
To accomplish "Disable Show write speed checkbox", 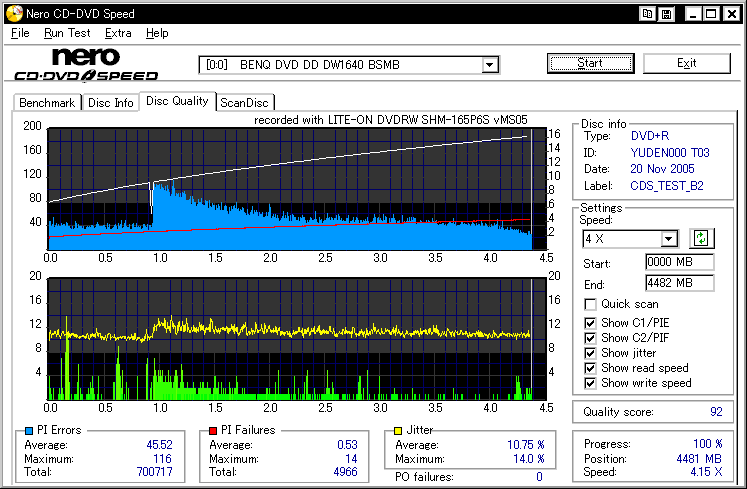I will coord(591,383).
